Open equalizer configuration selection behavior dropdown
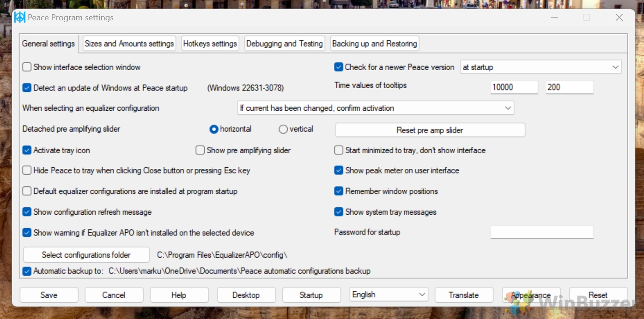Image resolution: width=644 pixels, height=319 pixels. 376,108
